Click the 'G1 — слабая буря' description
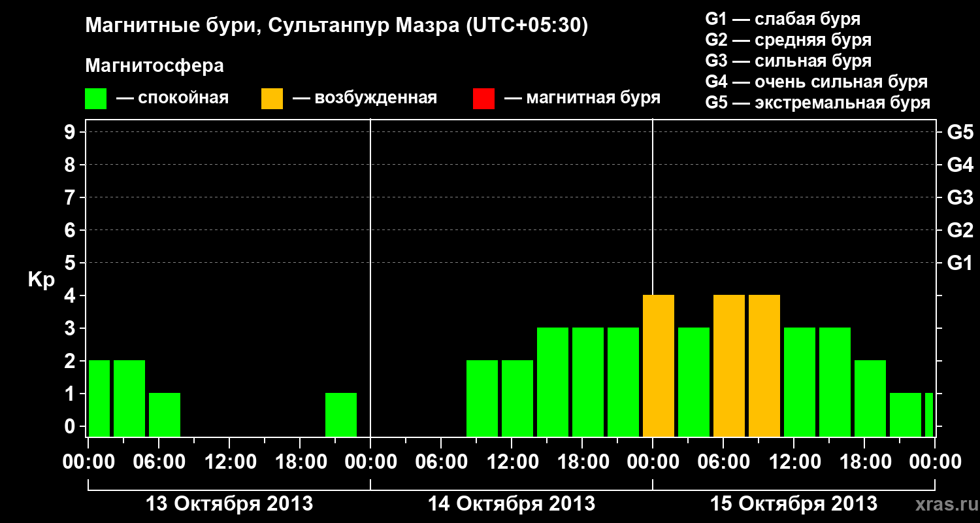 pos(783,19)
